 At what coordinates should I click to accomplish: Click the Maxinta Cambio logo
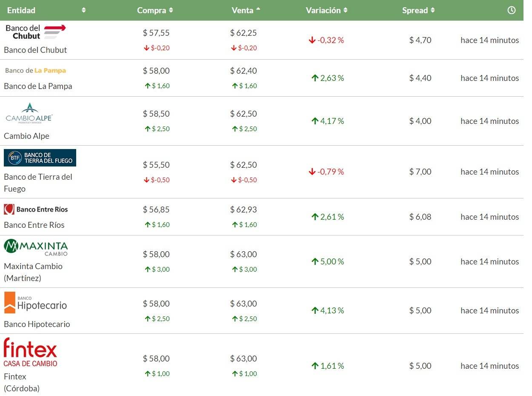pos(36,248)
